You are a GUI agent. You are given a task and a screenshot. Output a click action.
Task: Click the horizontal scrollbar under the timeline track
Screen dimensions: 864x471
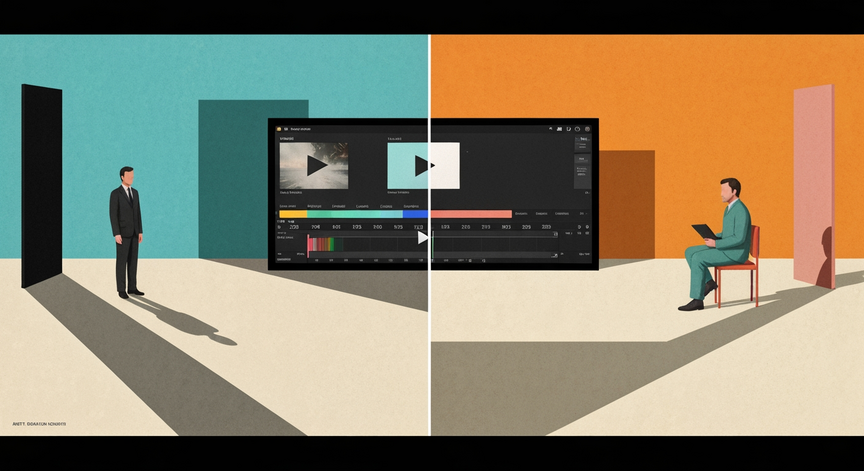[433, 255]
